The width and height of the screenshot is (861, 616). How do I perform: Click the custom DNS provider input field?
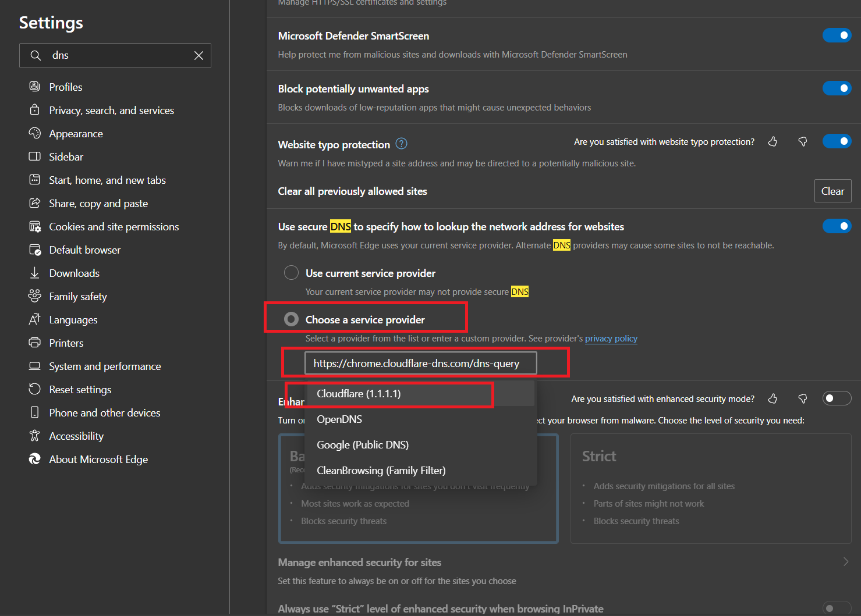pos(420,362)
